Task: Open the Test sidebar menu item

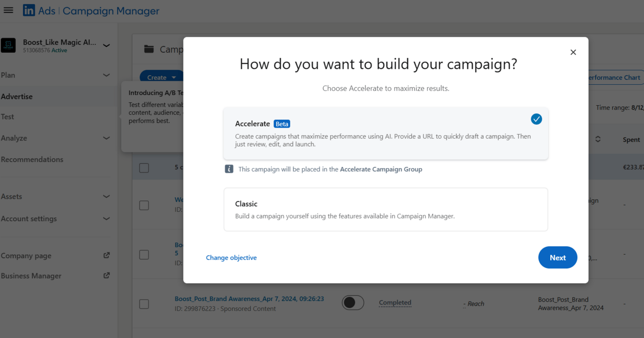Action: [x=7, y=117]
